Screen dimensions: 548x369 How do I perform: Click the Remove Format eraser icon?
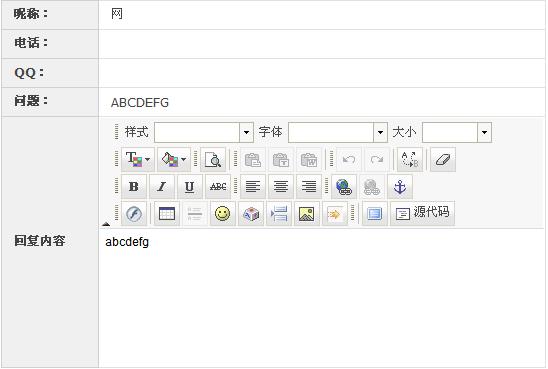(x=443, y=160)
